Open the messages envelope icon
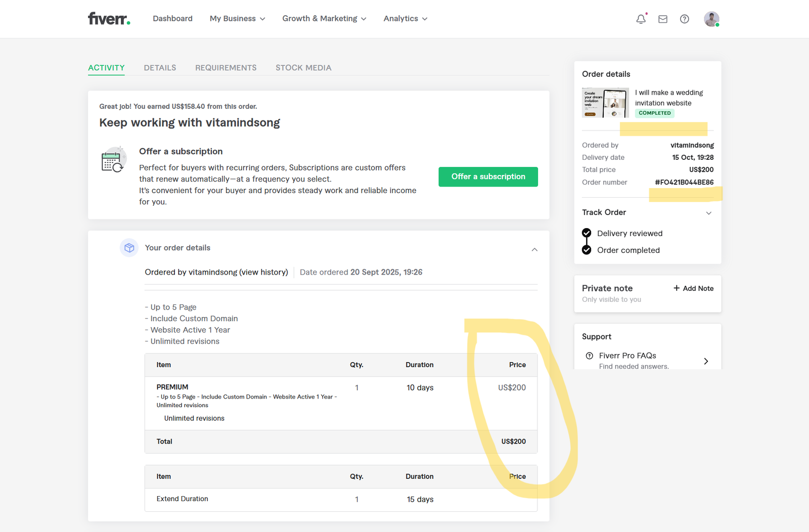The width and height of the screenshot is (809, 532). pos(662,19)
